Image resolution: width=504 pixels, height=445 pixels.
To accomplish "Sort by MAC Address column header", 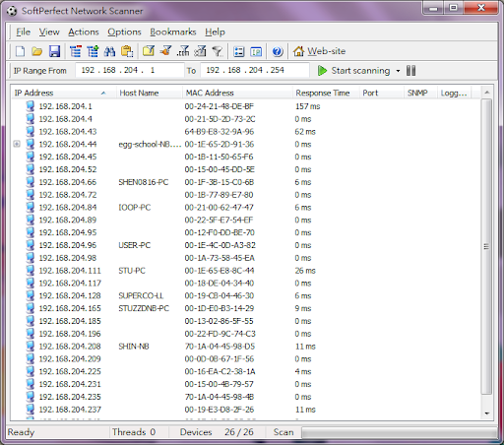I will pos(237,94).
